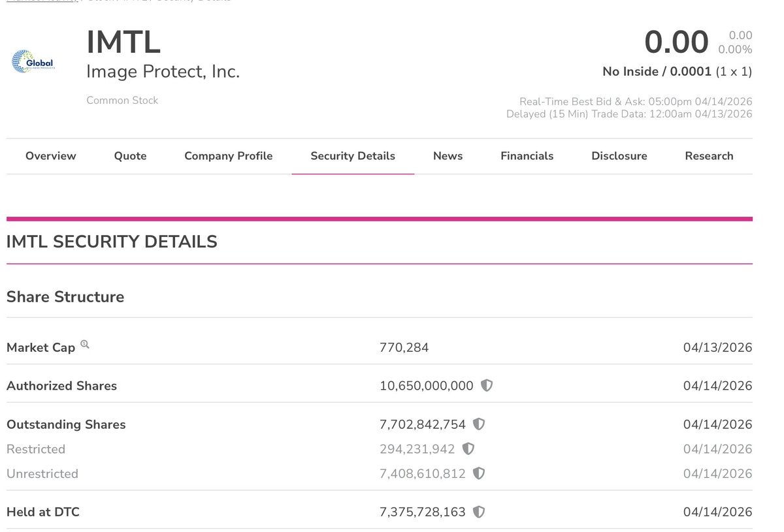
Task: Click the 0.00% percent change value
Action: [x=735, y=50]
